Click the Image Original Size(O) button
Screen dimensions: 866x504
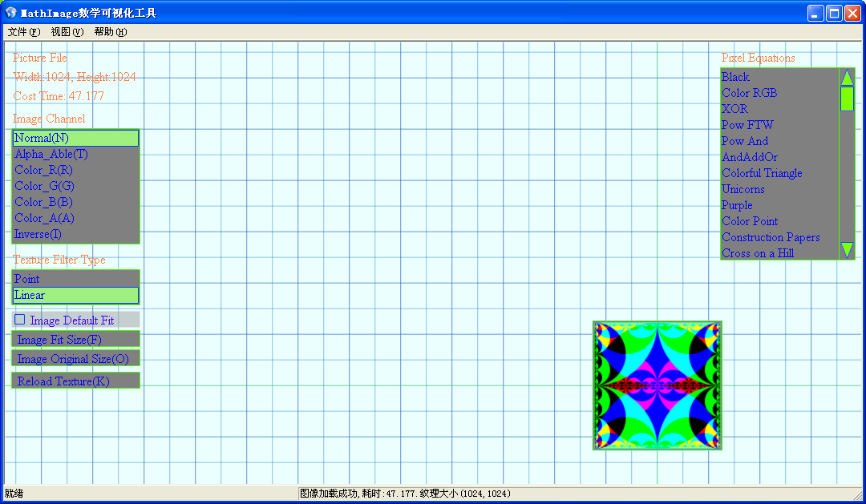pyautogui.click(x=75, y=359)
